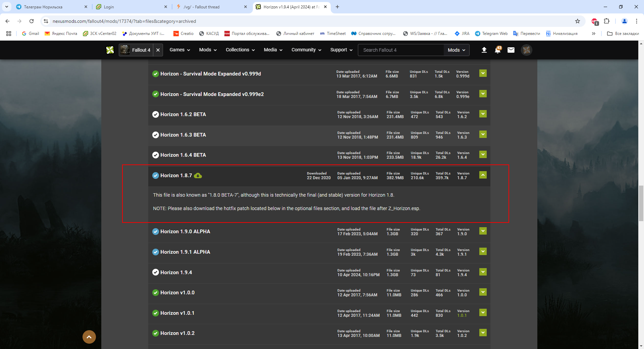
Task: Expand the Games menu
Action: click(180, 50)
